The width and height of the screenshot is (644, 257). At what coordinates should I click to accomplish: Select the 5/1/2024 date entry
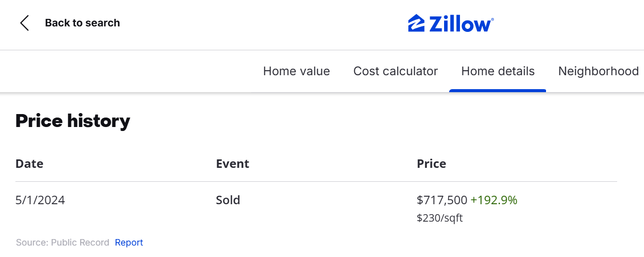tap(40, 200)
